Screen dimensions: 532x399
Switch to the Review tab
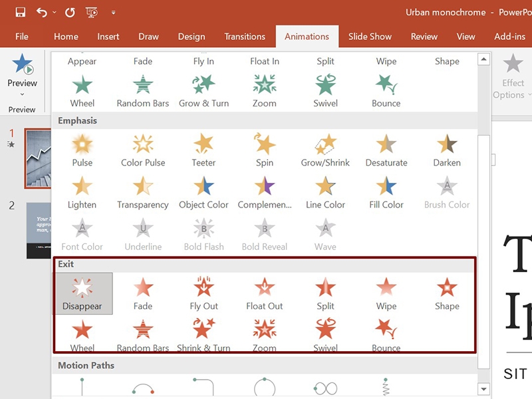pyautogui.click(x=424, y=37)
